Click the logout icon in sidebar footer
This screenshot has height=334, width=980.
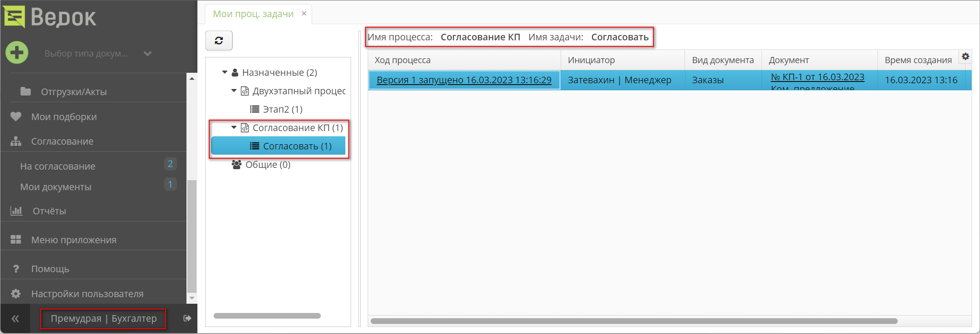[x=187, y=318]
